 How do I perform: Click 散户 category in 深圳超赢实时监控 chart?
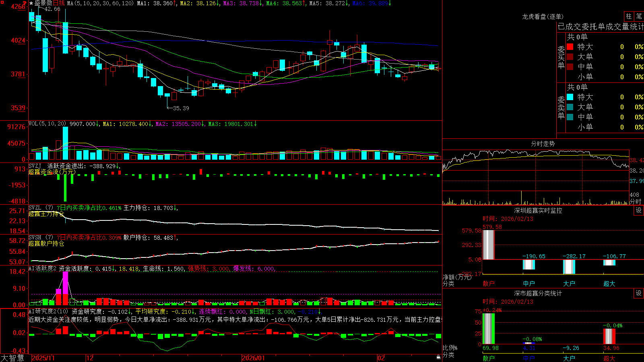coord(489,284)
